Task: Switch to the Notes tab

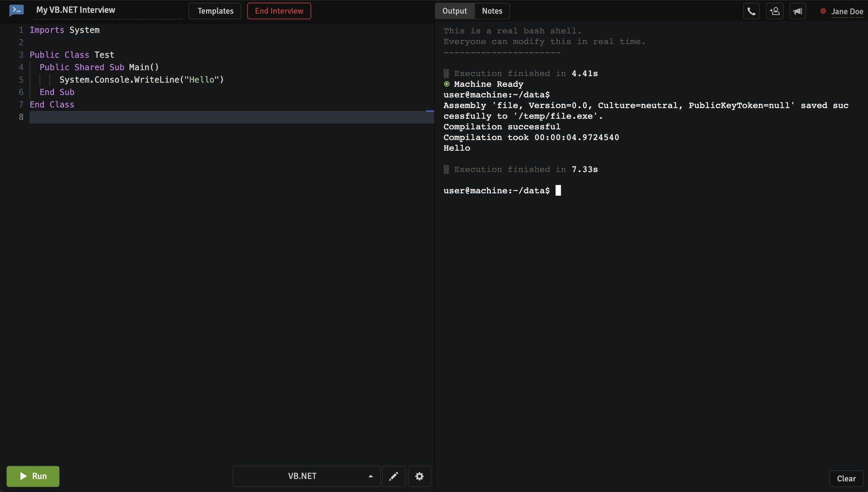Action: tap(492, 11)
